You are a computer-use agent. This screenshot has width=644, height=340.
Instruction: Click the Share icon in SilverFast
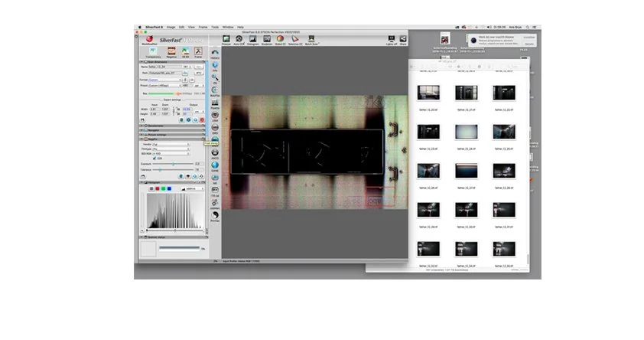pyautogui.click(x=403, y=40)
